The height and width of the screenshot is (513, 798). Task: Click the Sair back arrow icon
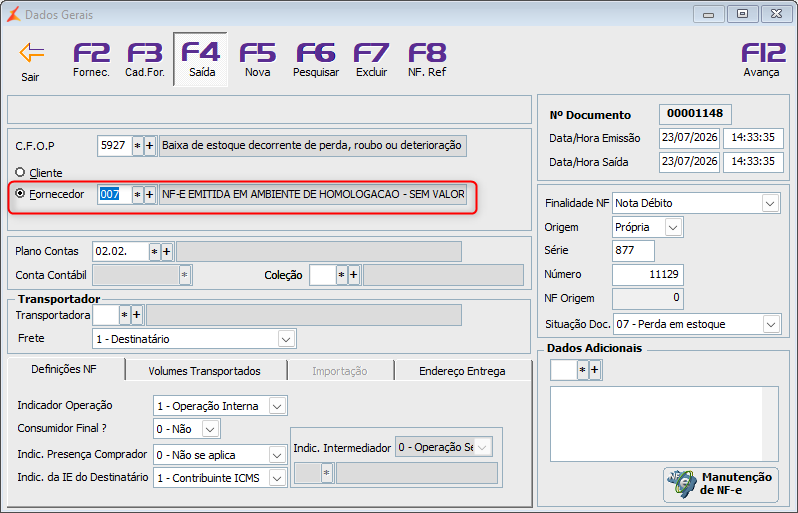click(x=32, y=53)
